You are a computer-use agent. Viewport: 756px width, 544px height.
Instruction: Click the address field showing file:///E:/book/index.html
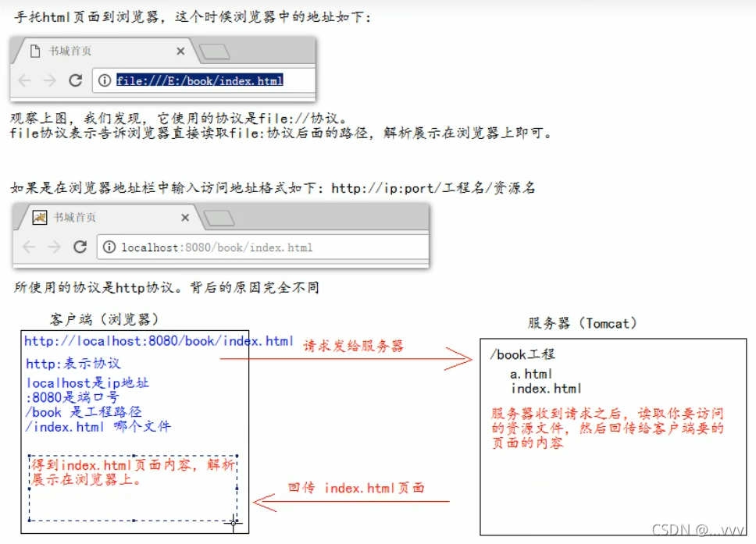[204, 80]
